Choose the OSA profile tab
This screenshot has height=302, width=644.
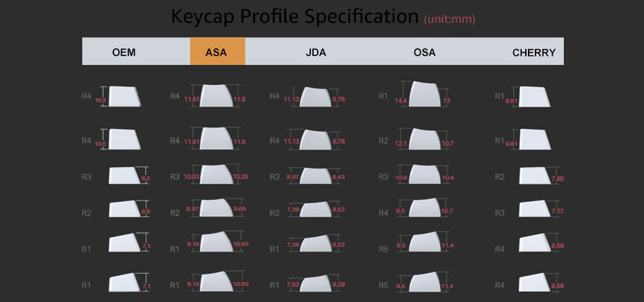point(425,52)
